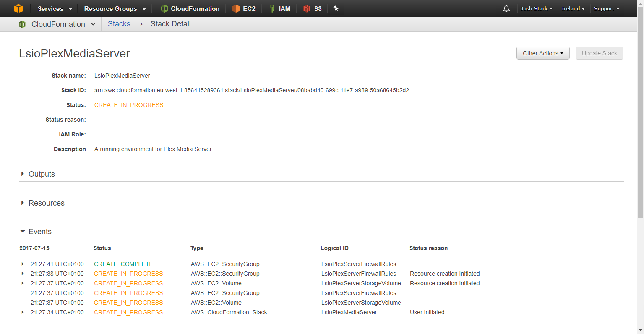Click the AWS cube logo icon
The height and width of the screenshot is (334, 644).
[x=18, y=8]
